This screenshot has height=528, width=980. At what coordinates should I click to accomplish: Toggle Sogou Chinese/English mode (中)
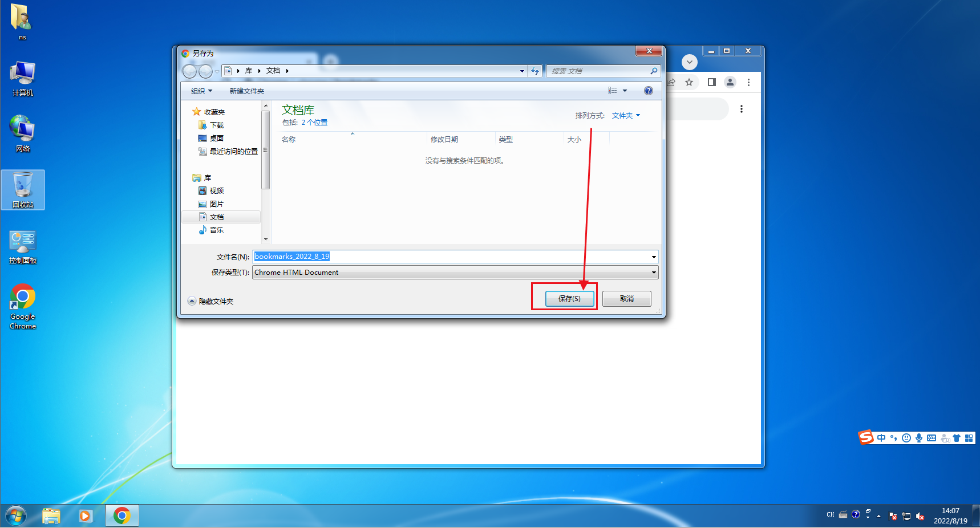881,438
